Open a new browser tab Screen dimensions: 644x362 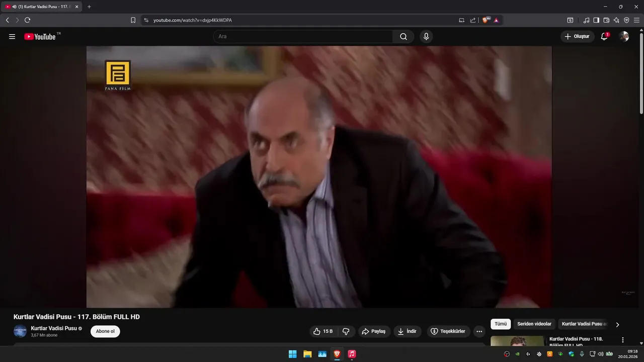coord(89,7)
